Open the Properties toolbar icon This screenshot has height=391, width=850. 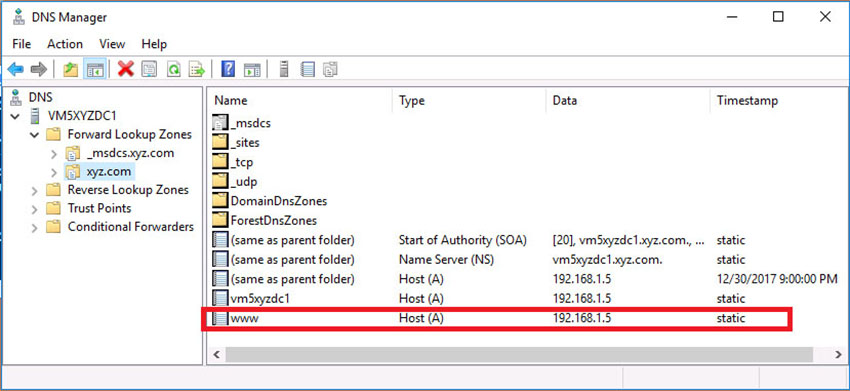[x=149, y=69]
